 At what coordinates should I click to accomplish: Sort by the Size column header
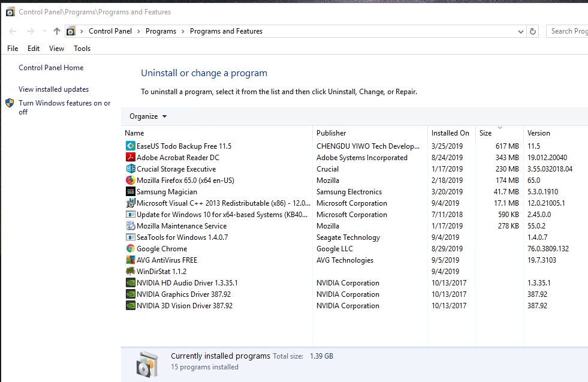click(499, 133)
